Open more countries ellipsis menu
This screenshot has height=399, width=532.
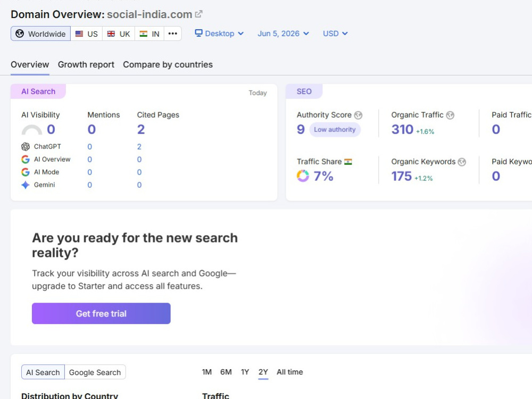173,34
